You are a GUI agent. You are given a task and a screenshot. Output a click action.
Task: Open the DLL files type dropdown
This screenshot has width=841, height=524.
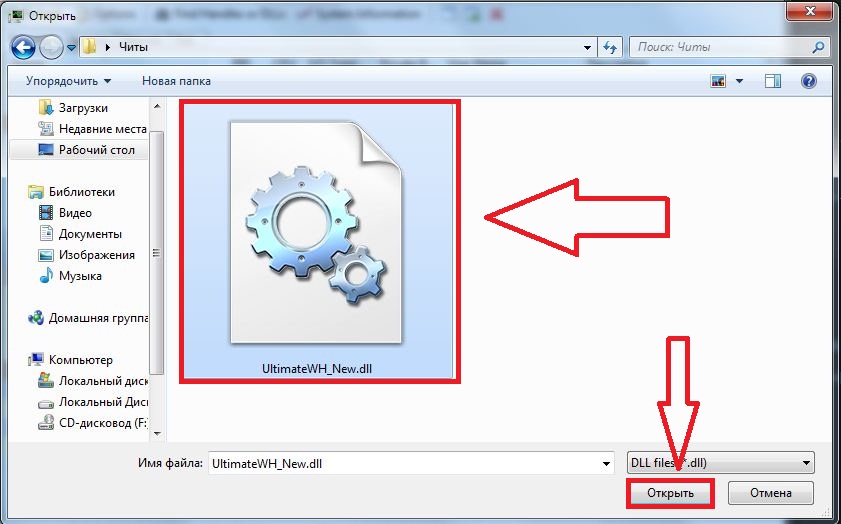[x=717, y=463]
